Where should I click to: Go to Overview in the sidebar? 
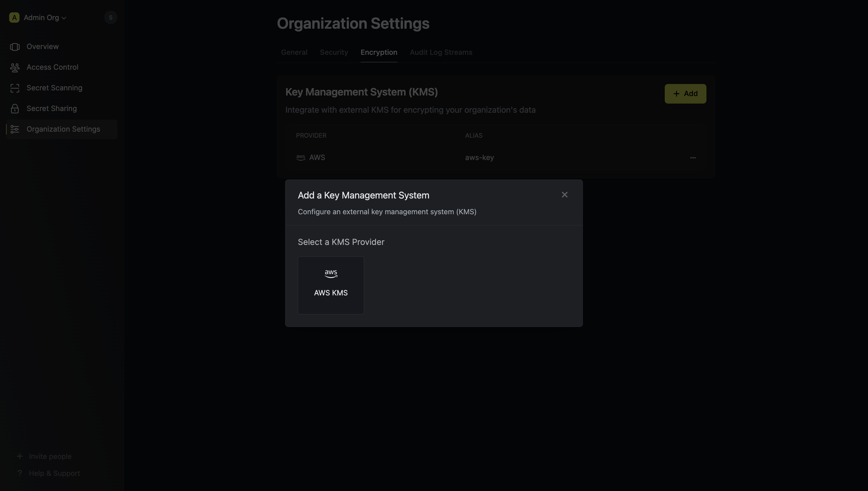click(62, 46)
